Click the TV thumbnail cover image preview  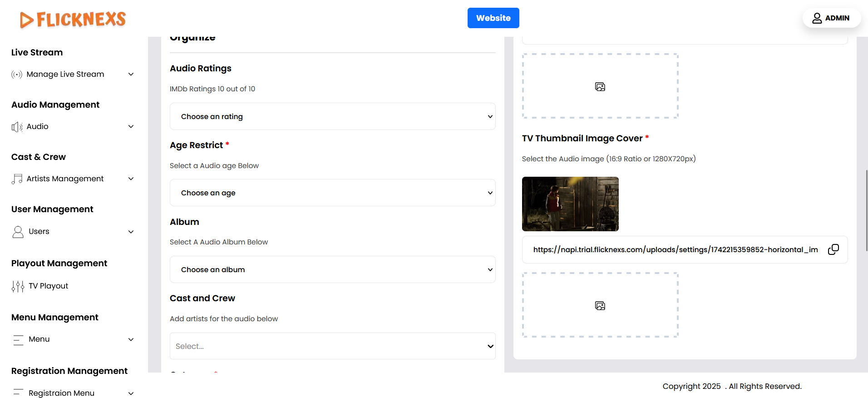(x=570, y=204)
